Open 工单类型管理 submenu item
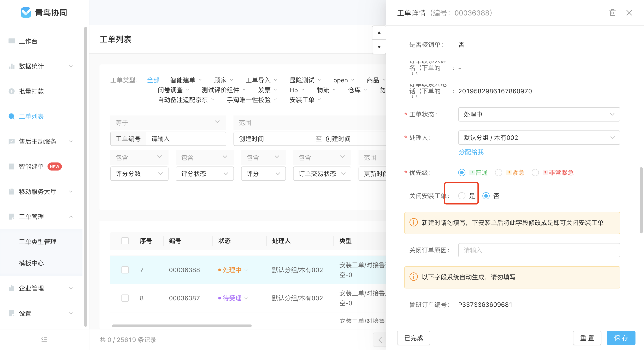This screenshot has width=644, height=350. (x=38, y=242)
